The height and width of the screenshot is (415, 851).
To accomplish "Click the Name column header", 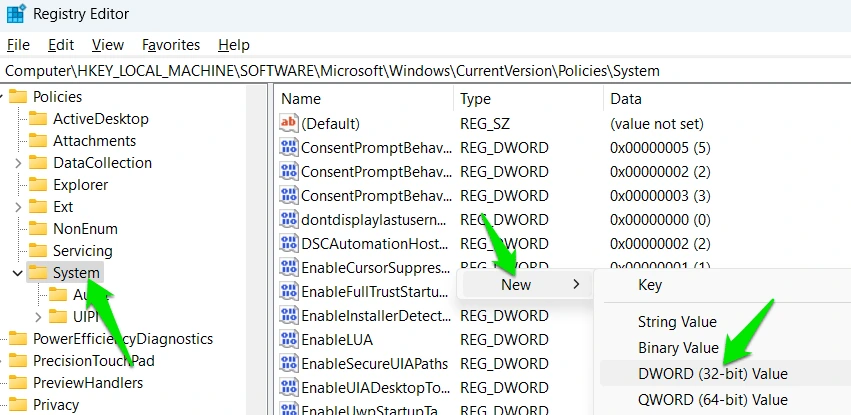I will [x=301, y=99].
